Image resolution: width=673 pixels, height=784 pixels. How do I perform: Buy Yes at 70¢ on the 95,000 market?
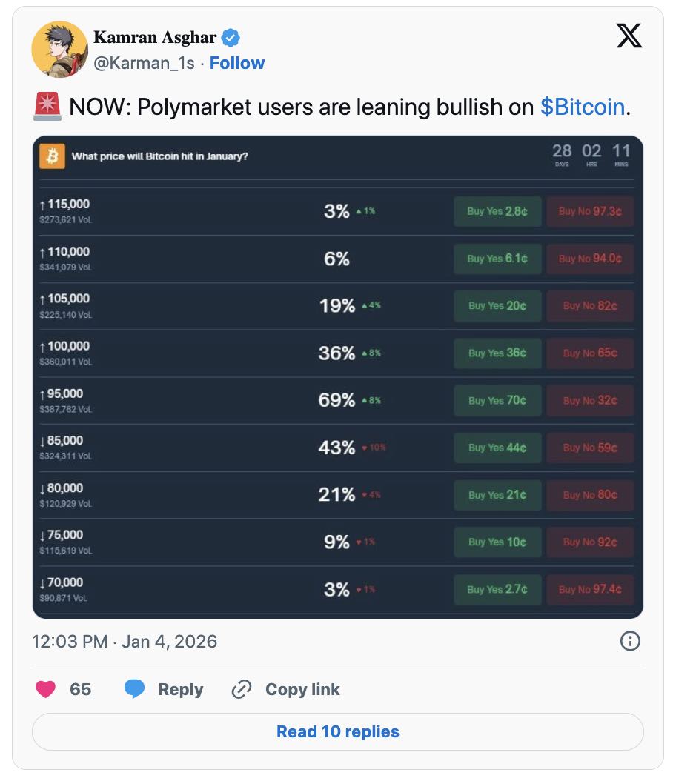[497, 400]
